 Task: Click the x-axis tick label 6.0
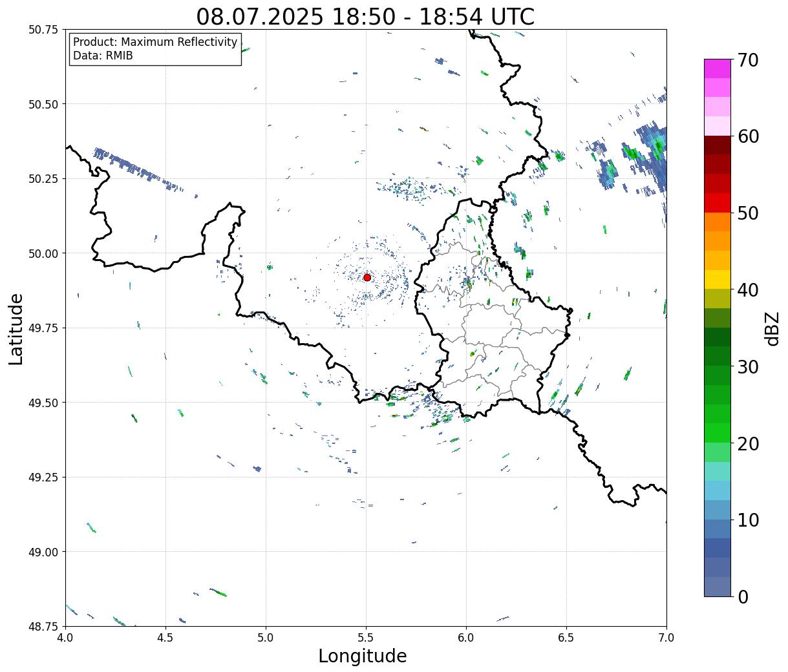coord(466,637)
